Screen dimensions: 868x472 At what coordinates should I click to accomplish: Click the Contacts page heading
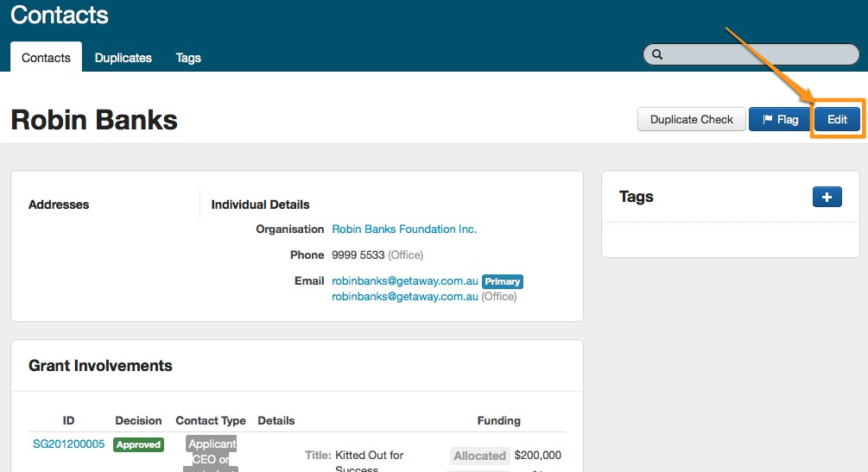click(60, 15)
